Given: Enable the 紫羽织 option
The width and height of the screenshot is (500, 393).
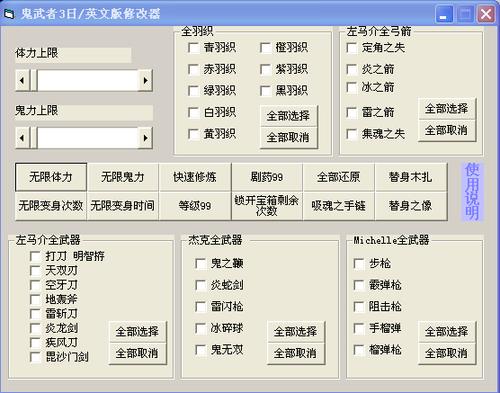Looking at the screenshot, I should click(265, 69).
